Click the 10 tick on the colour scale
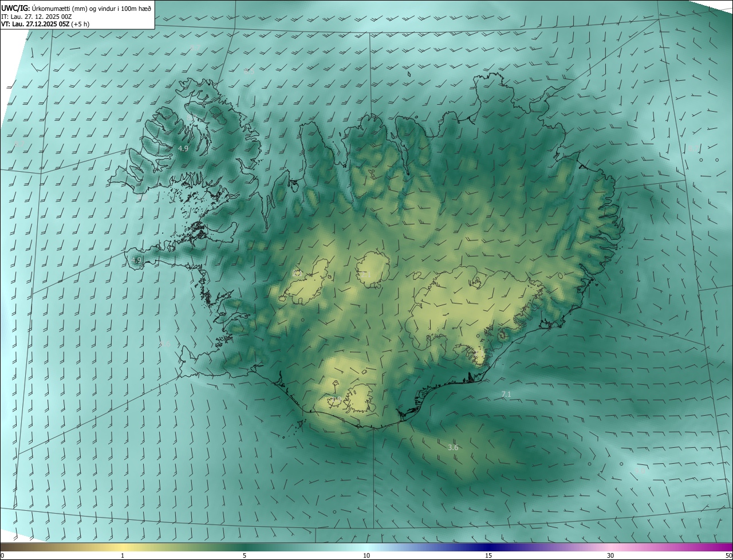 [366, 555]
